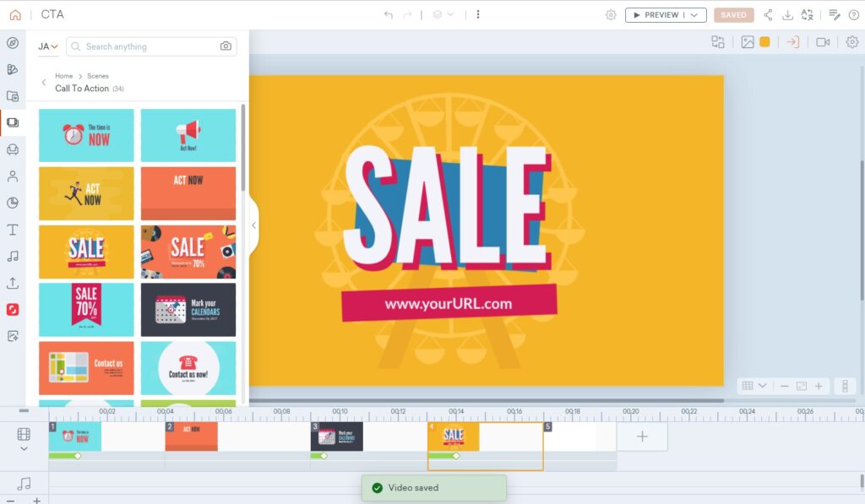Collapse the scenes library panel
This screenshot has height=504, width=865.
pyautogui.click(x=253, y=225)
